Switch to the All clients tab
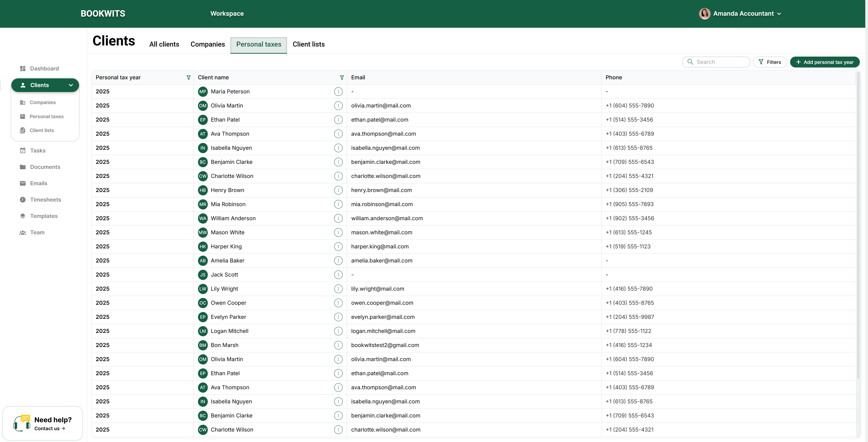This screenshot has height=442, width=868. [x=164, y=45]
